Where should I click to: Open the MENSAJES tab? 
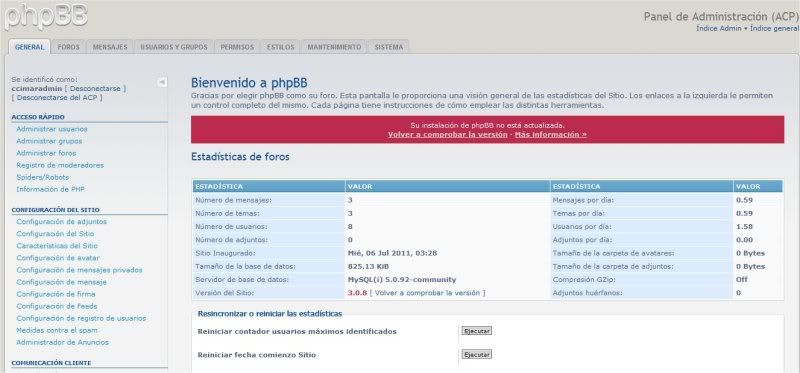(110, 47)
